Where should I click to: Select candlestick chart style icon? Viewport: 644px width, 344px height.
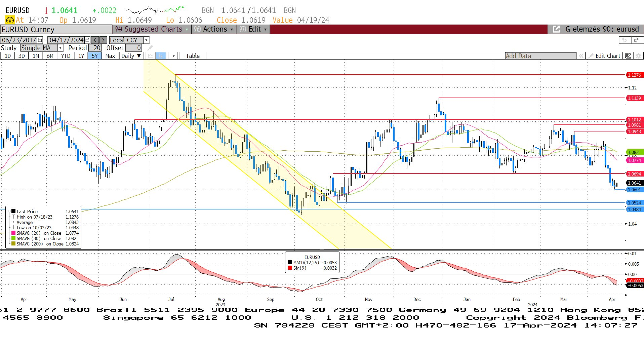coord(161,56)
